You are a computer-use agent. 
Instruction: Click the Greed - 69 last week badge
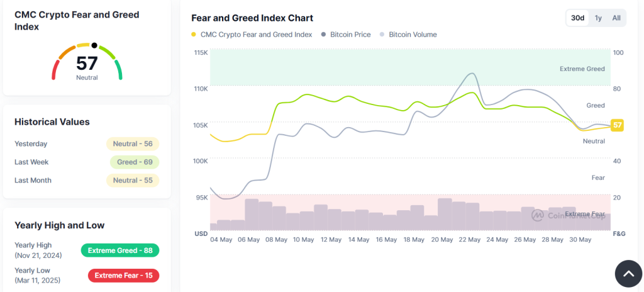(x=135, y=162)
